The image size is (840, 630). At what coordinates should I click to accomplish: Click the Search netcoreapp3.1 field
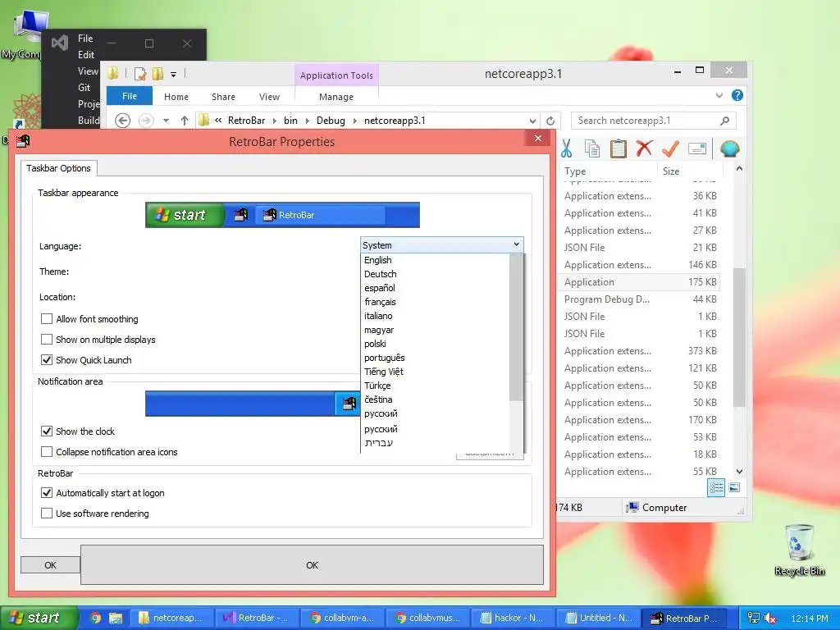click(x=654, y=121)
